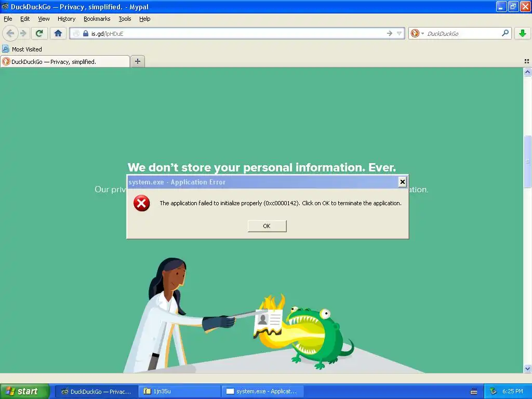
Task: Minimize the Mypal browser window
Action: pos(501,6)
